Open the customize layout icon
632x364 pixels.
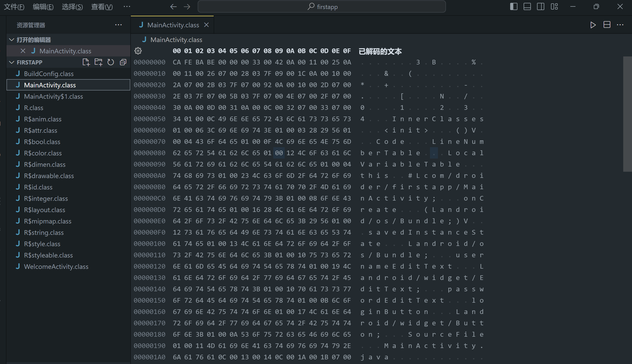coord(554,6)
